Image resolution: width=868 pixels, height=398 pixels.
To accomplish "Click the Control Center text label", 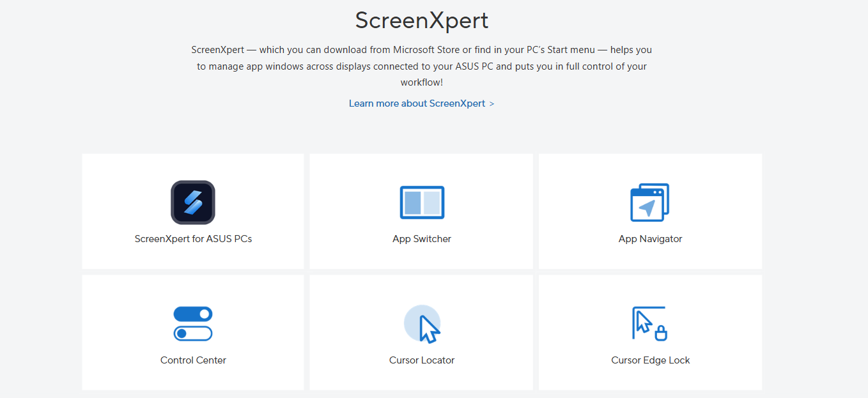I will click(193, 360).
